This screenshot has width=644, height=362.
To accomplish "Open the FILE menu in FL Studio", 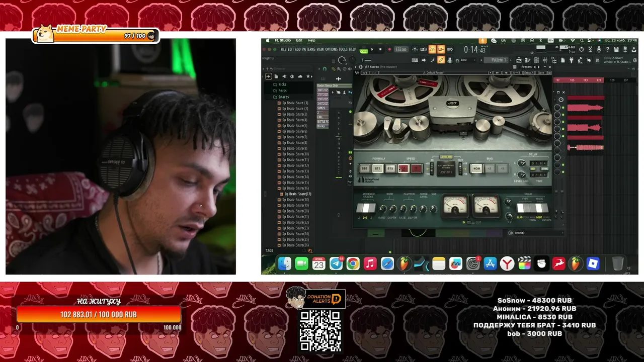I will tap(283, 49).
